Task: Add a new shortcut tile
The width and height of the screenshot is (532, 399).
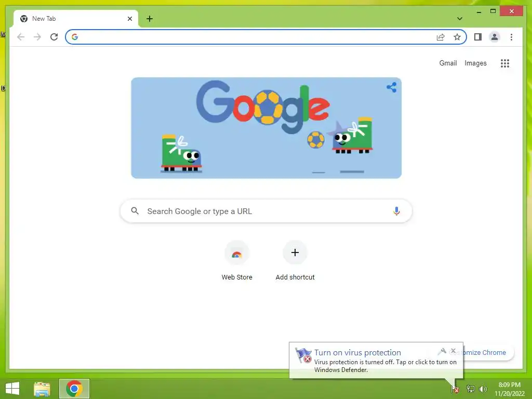Action: (295, 252)
